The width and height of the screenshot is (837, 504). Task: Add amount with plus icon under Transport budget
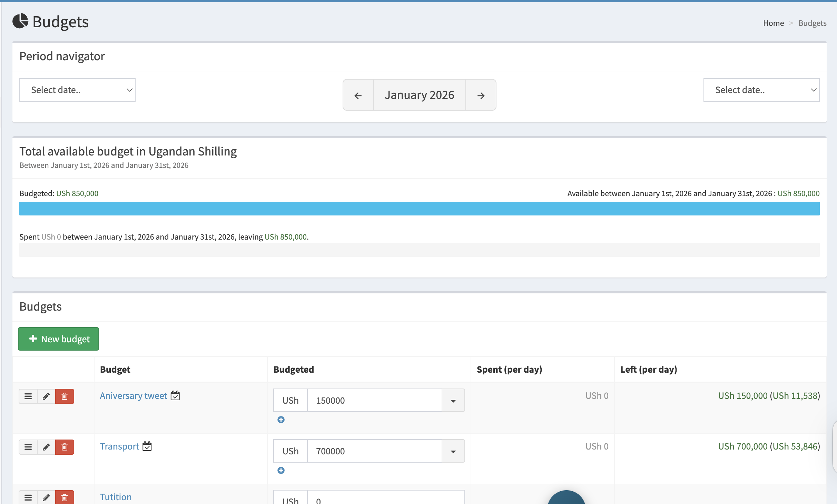(x=281, y=470)
